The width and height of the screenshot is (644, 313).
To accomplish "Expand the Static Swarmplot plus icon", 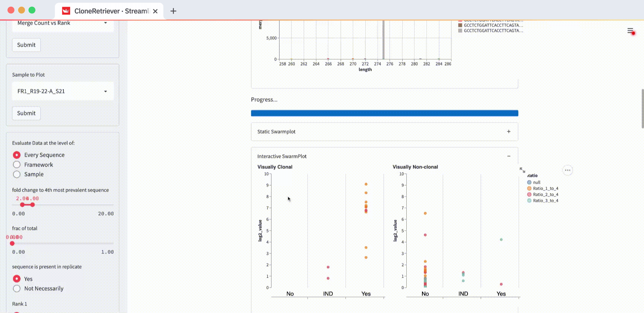I will pyautogui.click(x=509, y=132).
